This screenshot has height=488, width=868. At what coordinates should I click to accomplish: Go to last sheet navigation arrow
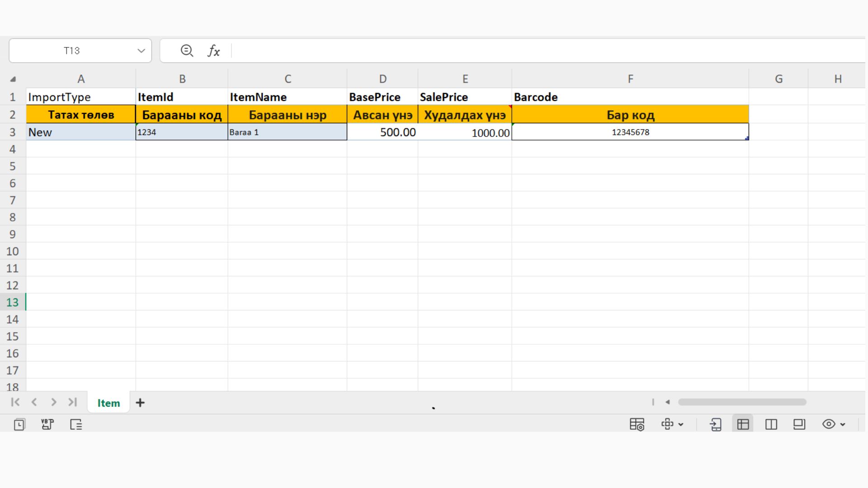pyautogui.click(x=72, y=402)
